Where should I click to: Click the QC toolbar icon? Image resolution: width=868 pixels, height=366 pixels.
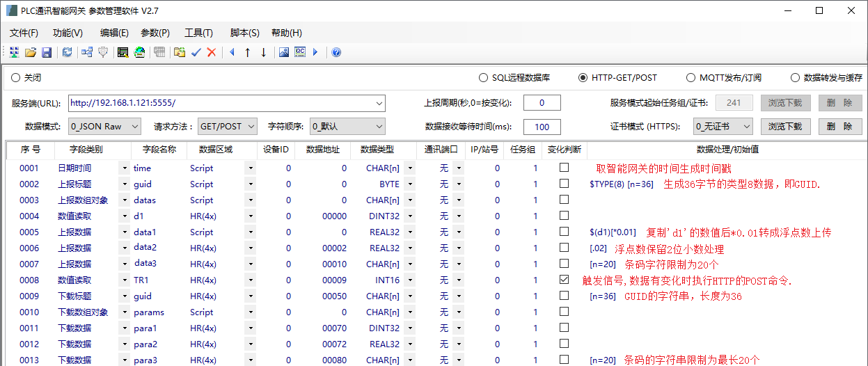pyautogui.click(x=300, y=52)
